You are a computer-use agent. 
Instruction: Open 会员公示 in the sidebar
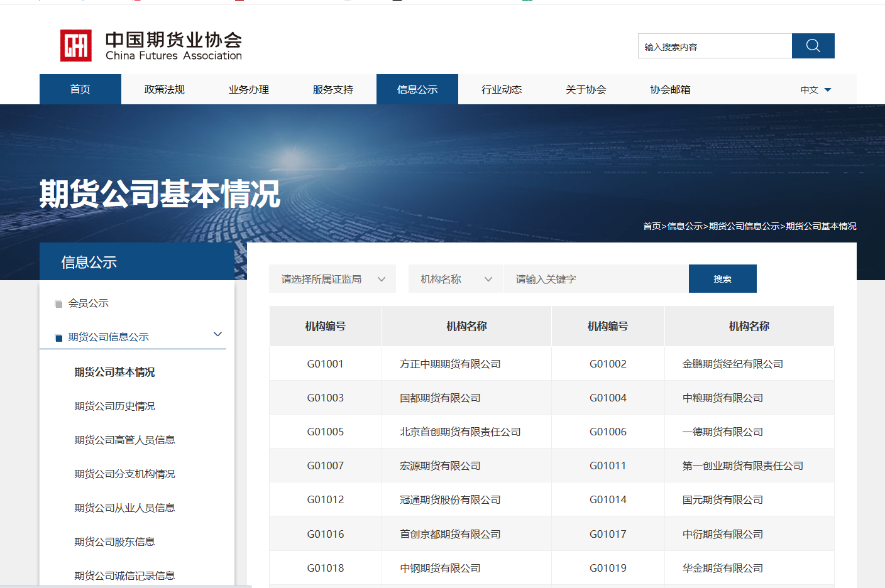coord(89,303)
